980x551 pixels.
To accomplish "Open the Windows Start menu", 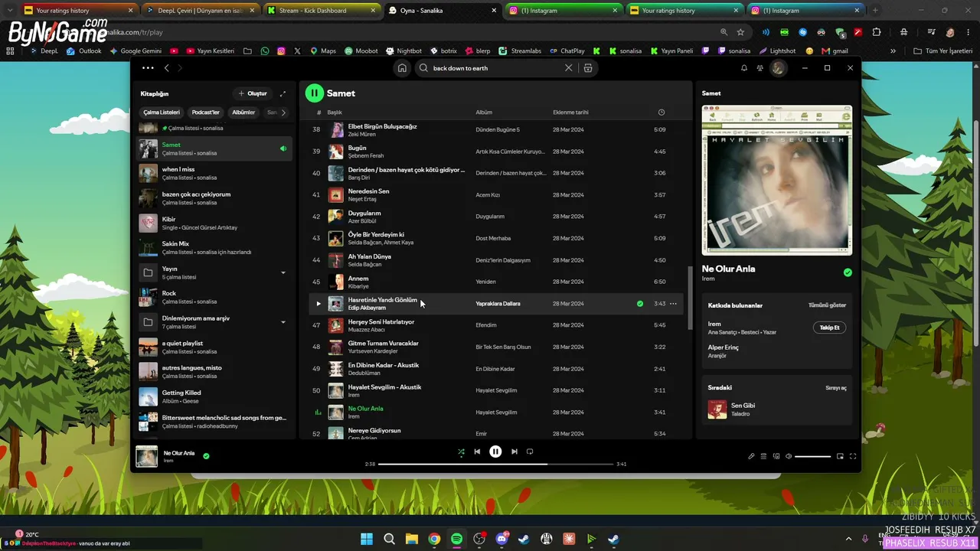I will [367, 539].
